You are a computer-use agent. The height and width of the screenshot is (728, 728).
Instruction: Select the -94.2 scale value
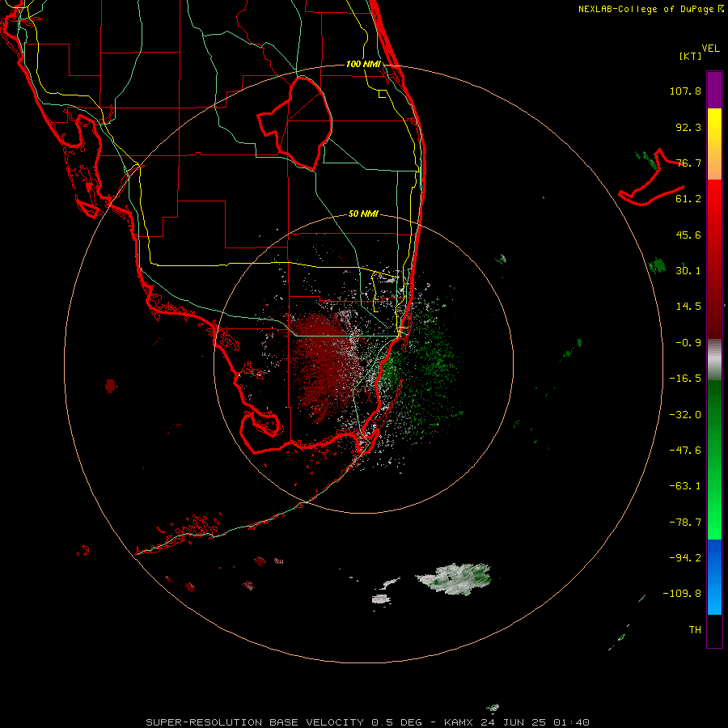pos(685,558)
